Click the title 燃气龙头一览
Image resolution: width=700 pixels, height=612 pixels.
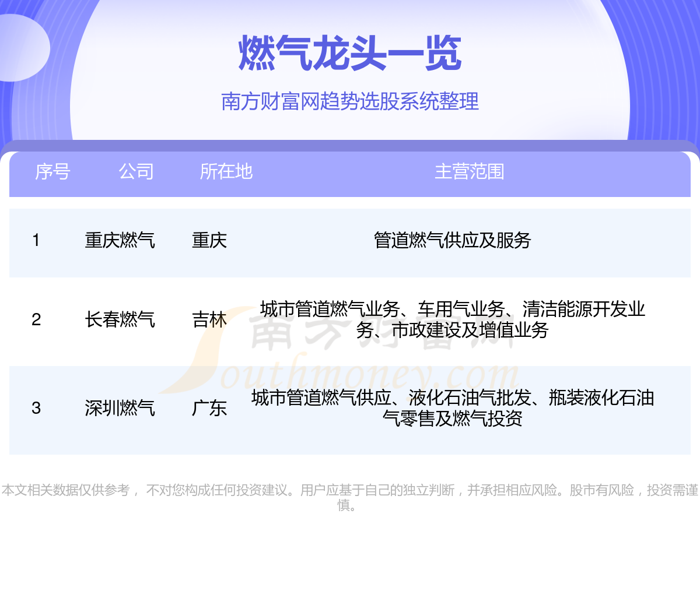pyautogui.click(x=350, y=53)
